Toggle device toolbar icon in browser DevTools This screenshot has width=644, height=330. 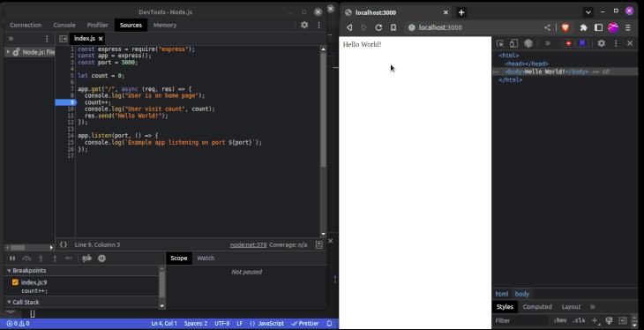513,43
